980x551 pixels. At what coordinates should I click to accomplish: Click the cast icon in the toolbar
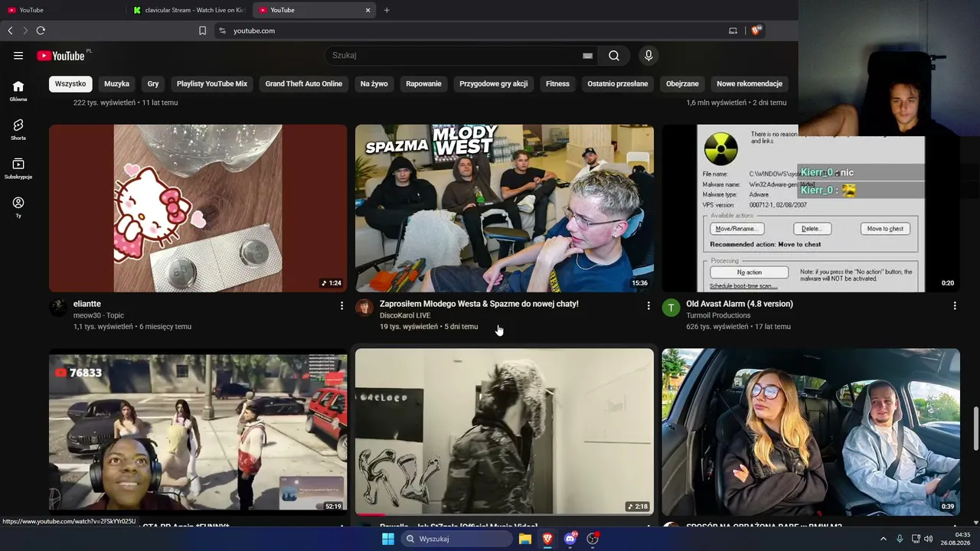tap(733, 31)
